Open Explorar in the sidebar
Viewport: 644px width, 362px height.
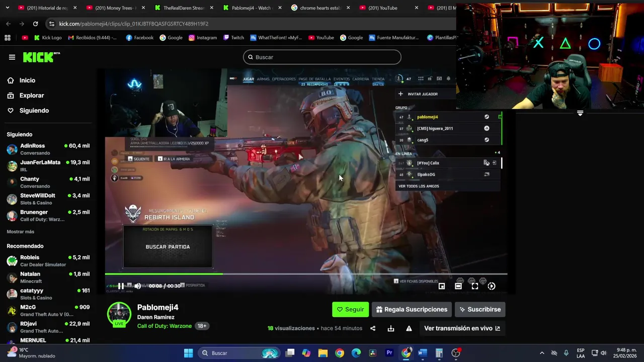tap(31, 96)
